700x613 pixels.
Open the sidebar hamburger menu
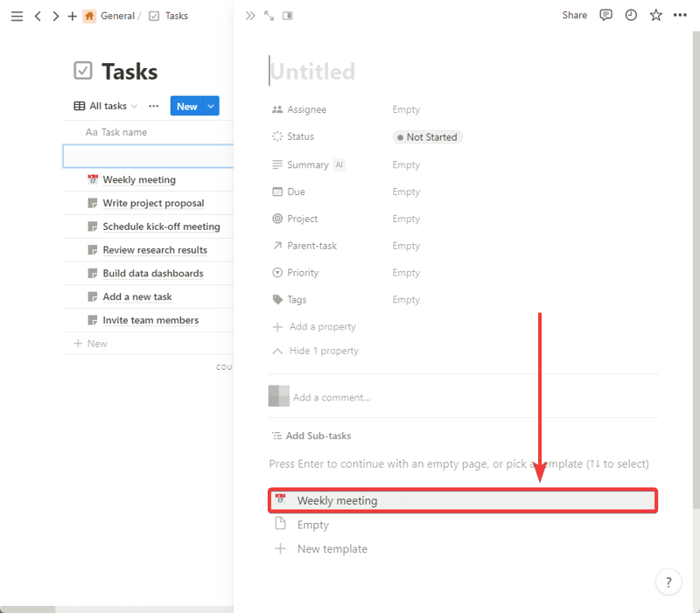click(17, 15)
